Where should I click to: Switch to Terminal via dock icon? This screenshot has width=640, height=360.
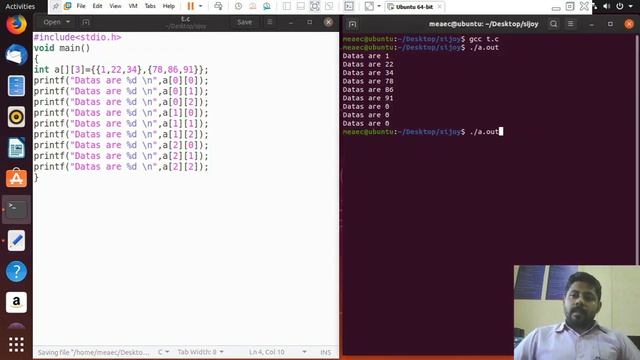coord(16,209)
